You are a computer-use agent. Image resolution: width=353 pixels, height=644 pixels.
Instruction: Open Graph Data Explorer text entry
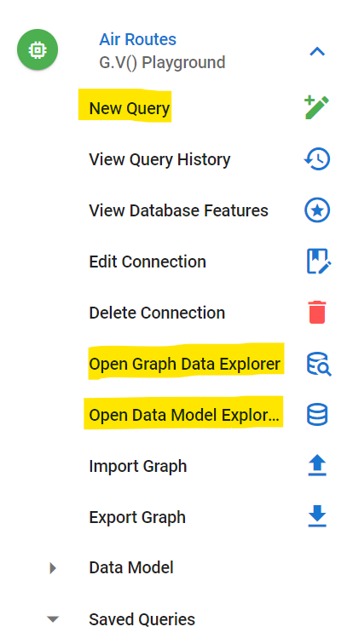point(185,364)
